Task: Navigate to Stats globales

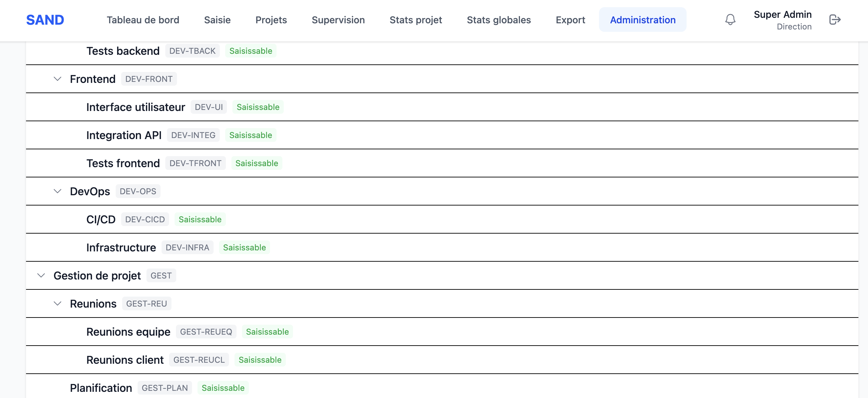Action: (x=499, y=20)
